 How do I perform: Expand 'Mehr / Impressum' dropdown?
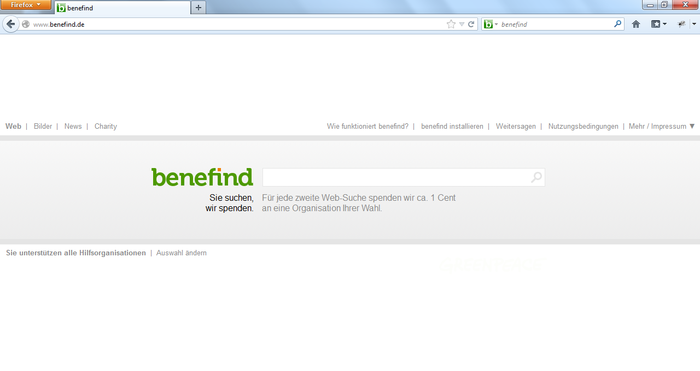662,126
